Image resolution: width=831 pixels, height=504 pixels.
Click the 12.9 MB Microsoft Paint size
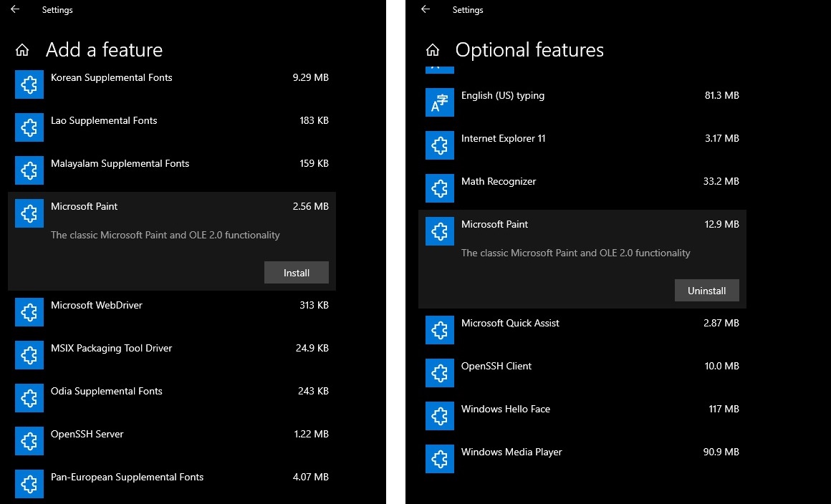721,225
